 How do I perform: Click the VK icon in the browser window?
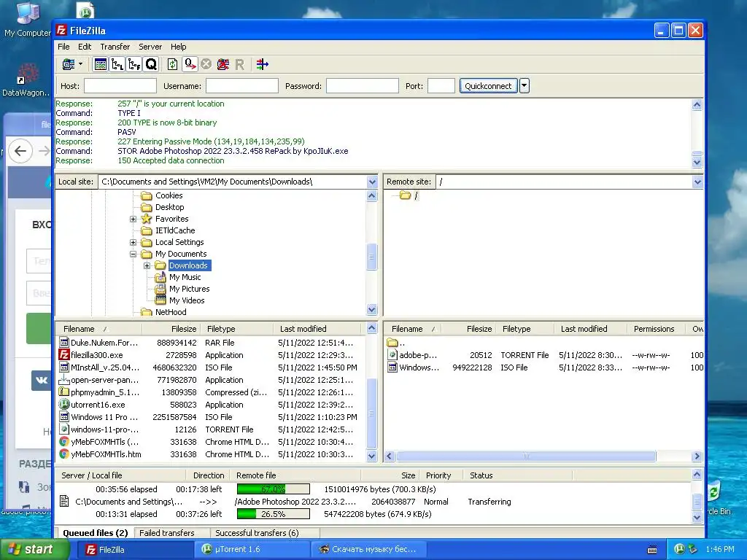click(x=41, y=380)
